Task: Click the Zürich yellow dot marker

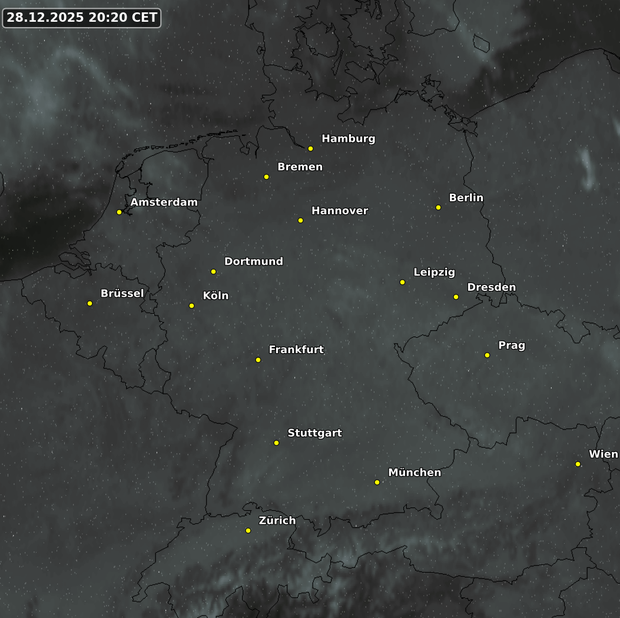Action: [248, 531]
